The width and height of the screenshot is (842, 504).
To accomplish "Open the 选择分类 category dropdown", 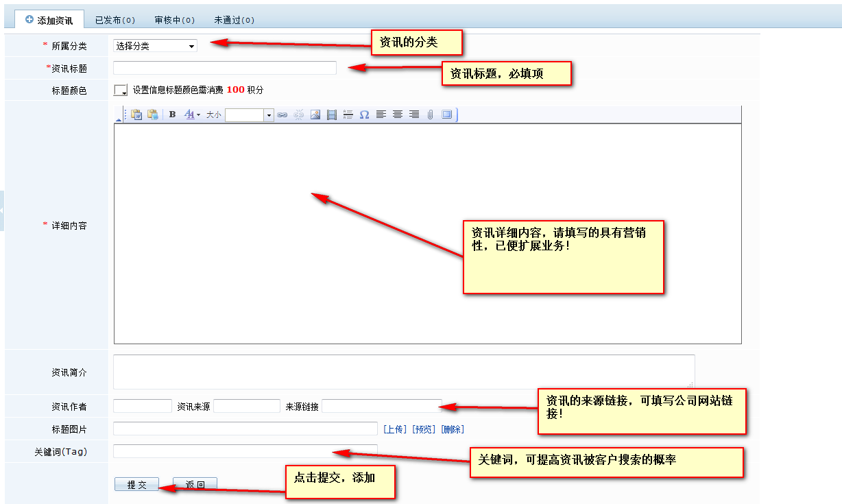I will [155, 46].
